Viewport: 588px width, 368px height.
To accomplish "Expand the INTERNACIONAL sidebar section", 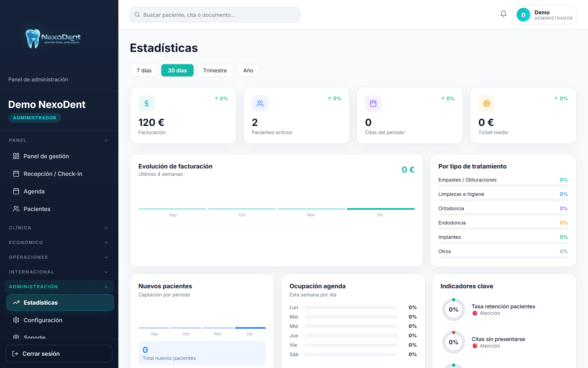I will click(59, 272).
